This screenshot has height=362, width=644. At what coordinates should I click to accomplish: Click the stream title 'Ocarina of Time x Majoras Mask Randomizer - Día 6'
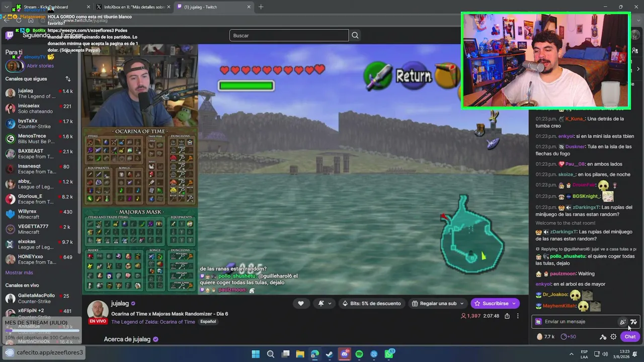pos(170,314)
